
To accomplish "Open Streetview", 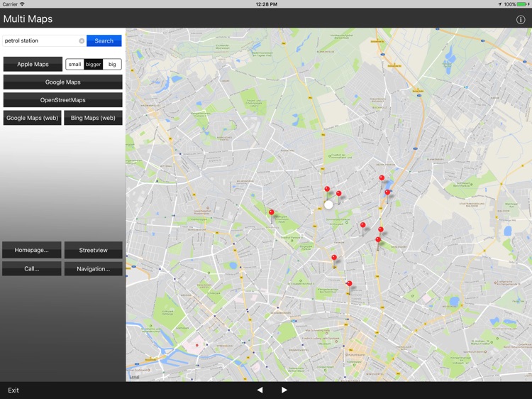I will (94, 251).
